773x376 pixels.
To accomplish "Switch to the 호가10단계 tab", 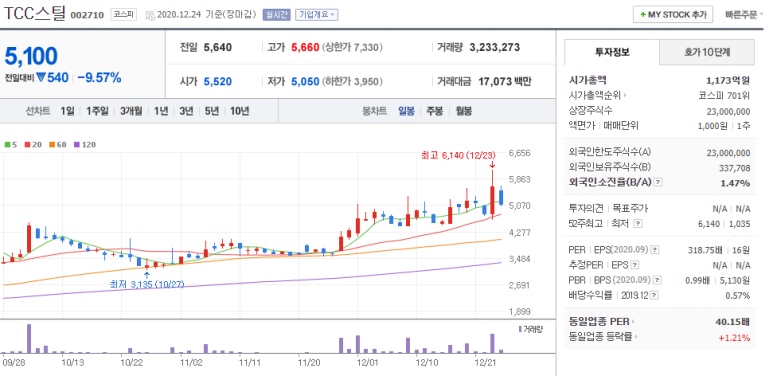I will 707,52.
